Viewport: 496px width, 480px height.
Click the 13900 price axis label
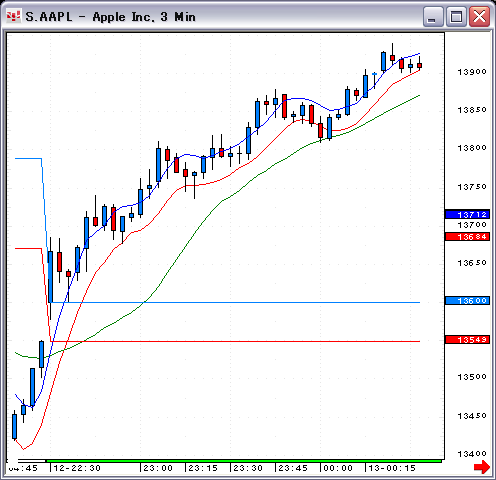(x=472, y=72)
